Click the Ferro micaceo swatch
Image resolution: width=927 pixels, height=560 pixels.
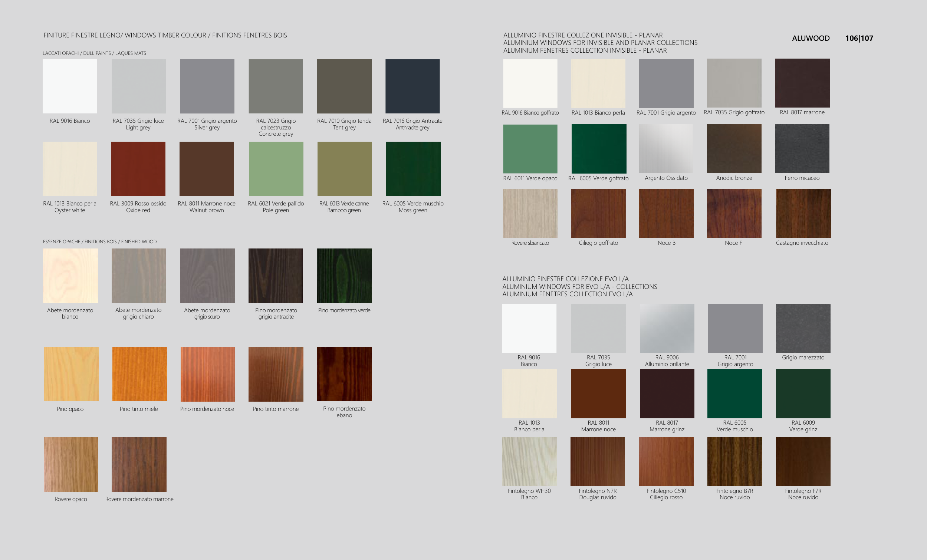[802, 149]
